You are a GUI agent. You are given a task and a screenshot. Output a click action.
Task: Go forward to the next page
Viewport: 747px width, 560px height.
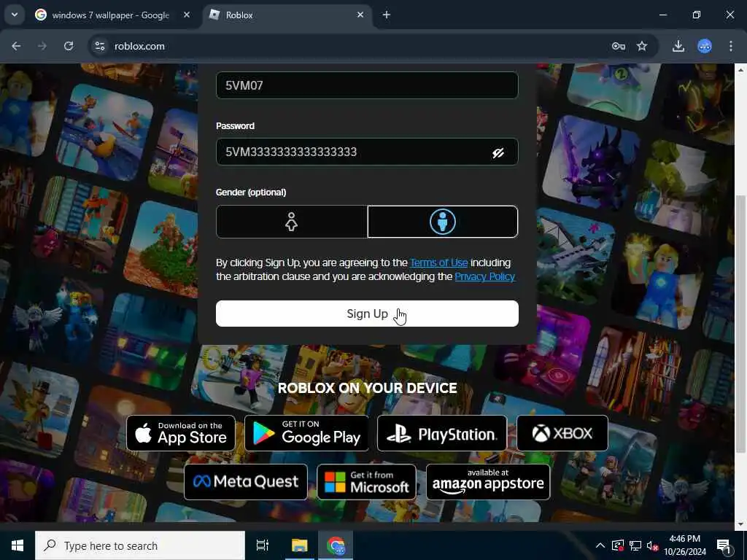(x=42, y=46)
